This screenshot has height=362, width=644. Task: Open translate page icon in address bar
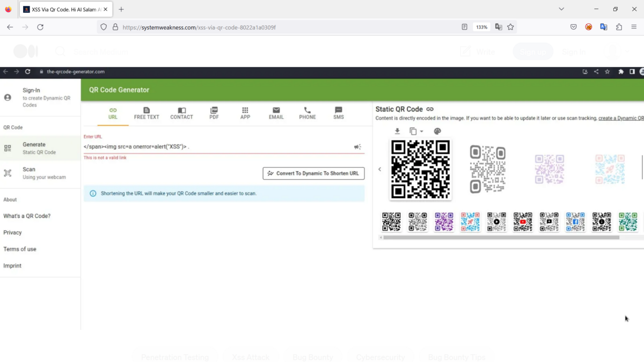(x=499, y=27)
